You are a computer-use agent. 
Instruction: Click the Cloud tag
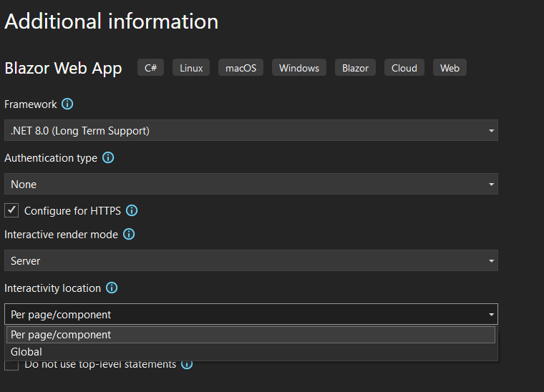[404, 67]
